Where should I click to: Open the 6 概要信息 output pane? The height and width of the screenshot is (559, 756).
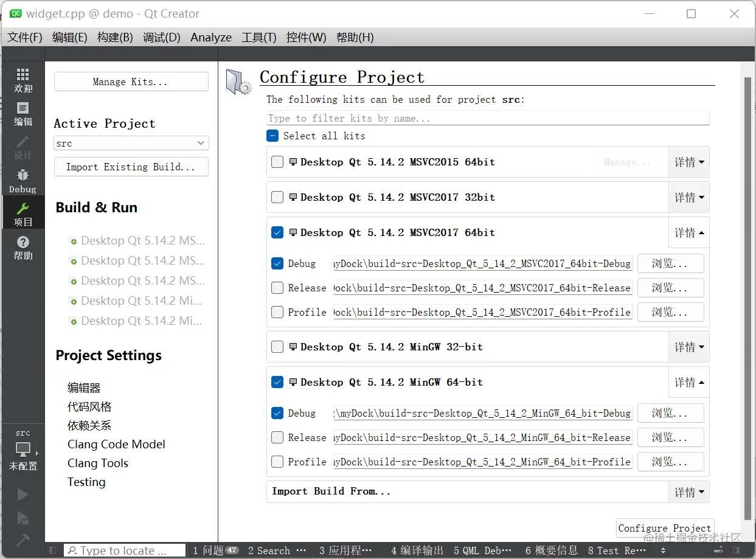(x=552, y=550)
